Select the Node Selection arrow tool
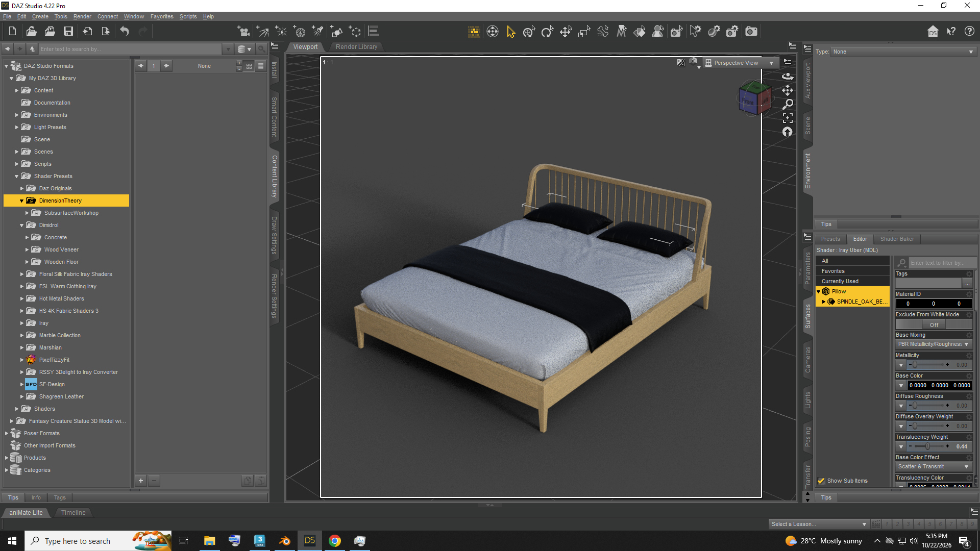980x551 pixels. tap(511, 32)
